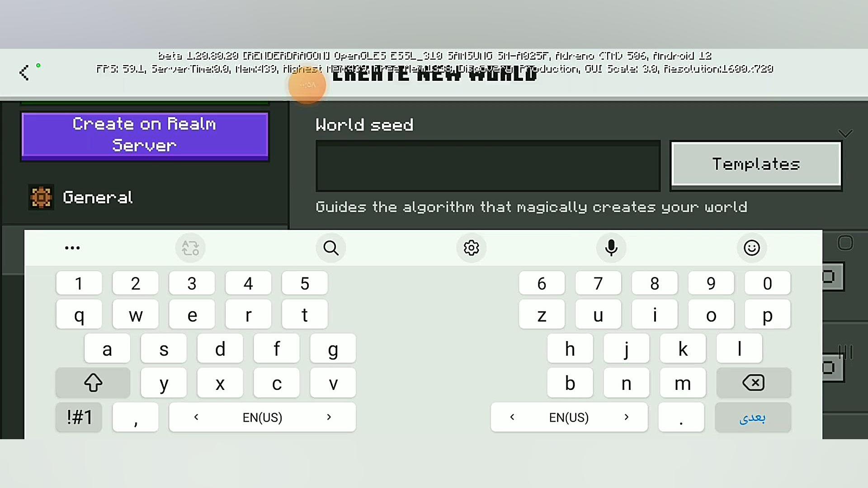The width and height of the screenshot is (868, 488).
Task: Previous language arrow on right spacebar
Action: coord(512,417)
